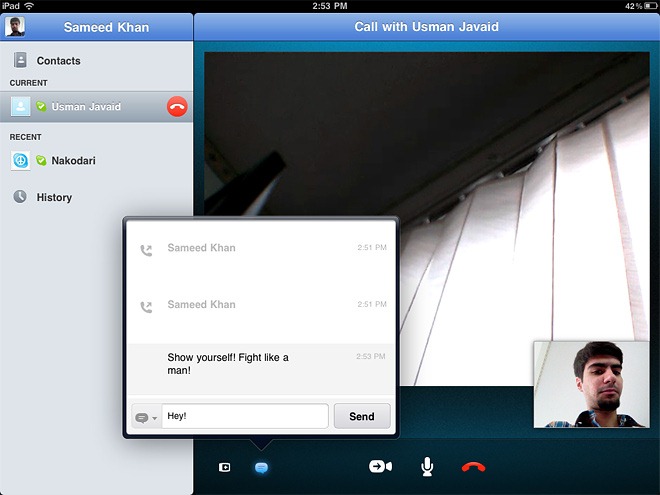Select the 'Show yourself! Fight like a man!' message
This screenshot has width=660, height=495.
261,369
